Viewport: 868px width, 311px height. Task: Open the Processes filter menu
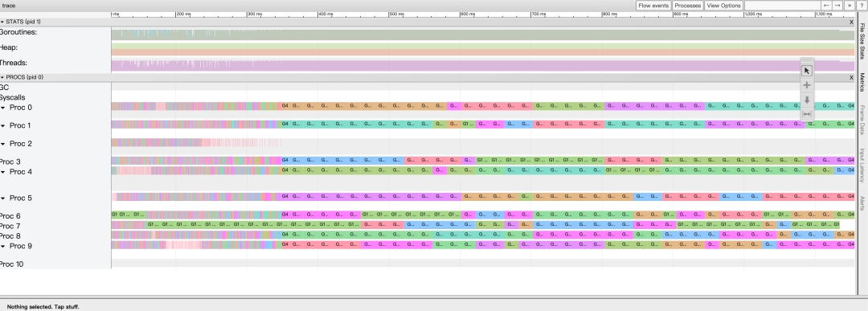coord(688,6)
